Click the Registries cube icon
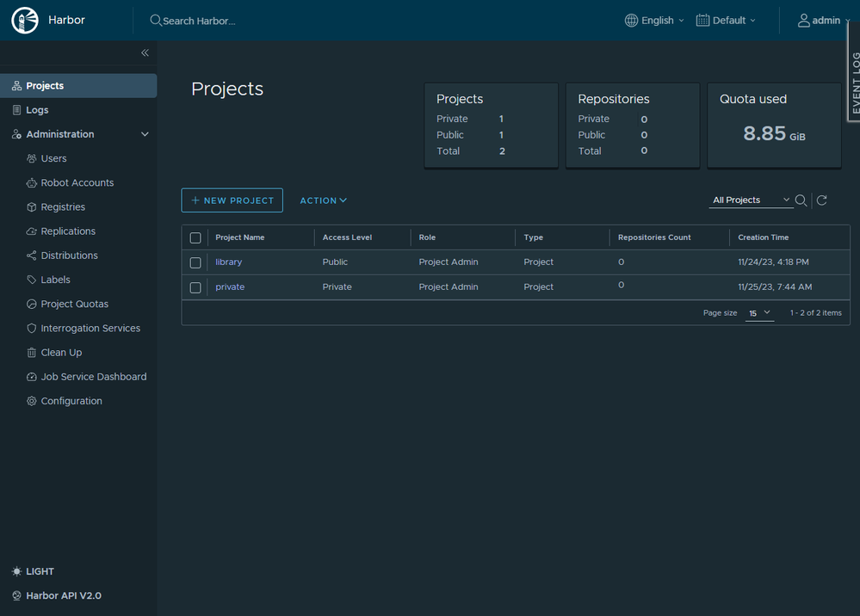The height and width of the screenshot is (616, 860). [32, 206]
